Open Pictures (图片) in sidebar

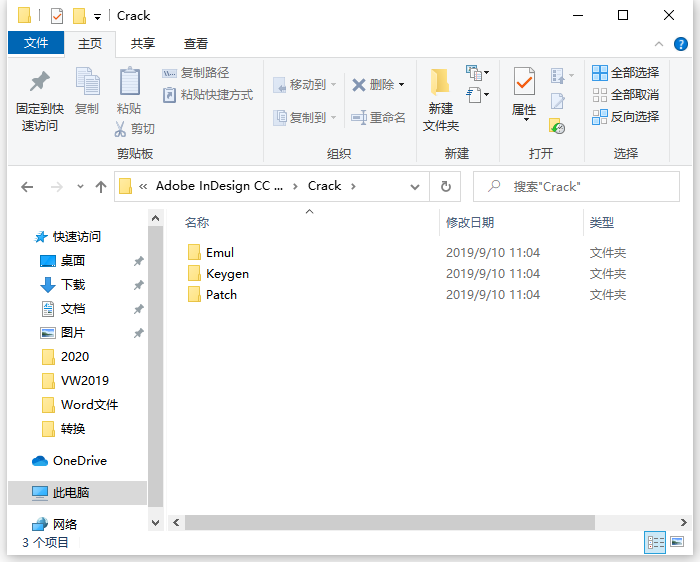pos(62,333)
